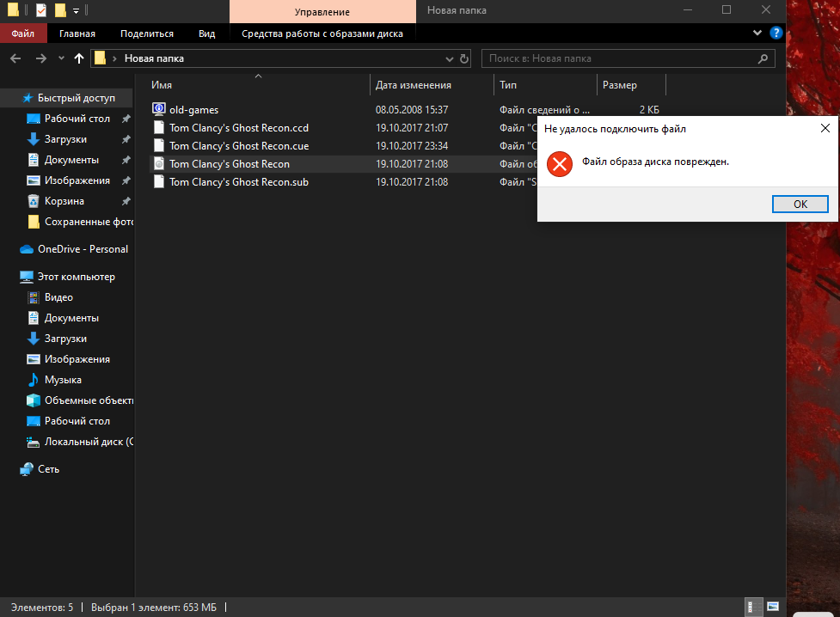Click the search magnifier icon

762,58
